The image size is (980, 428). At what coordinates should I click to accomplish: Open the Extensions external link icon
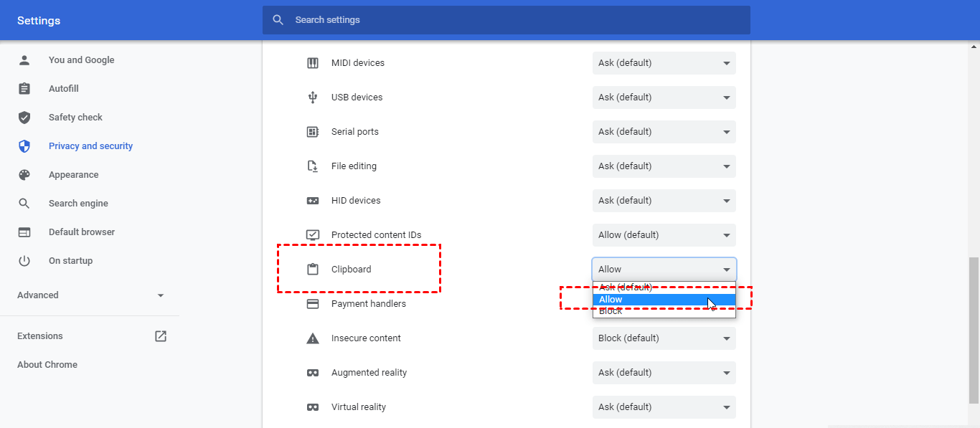(161, 336)
